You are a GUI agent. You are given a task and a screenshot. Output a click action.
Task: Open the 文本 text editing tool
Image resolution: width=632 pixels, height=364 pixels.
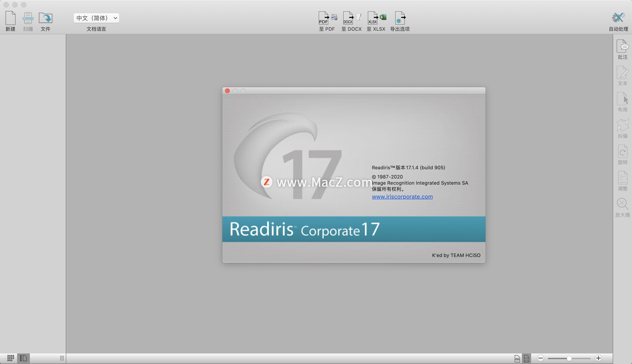tap(622, 76)
